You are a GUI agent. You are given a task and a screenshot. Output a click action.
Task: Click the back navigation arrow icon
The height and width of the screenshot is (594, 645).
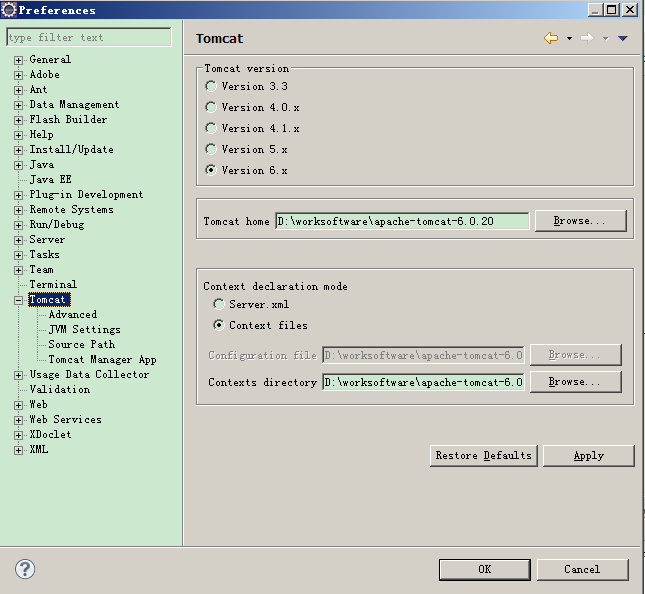click(551, 38)
